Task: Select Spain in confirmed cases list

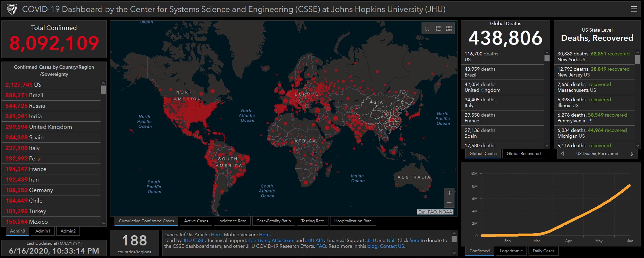Action: click(51, 137)
